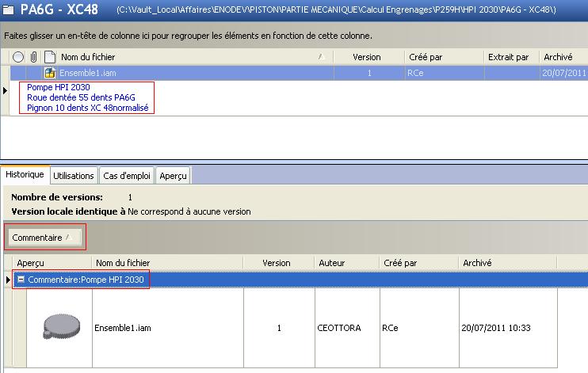Switch to the Cas d'emploi tab

point(127,176)
